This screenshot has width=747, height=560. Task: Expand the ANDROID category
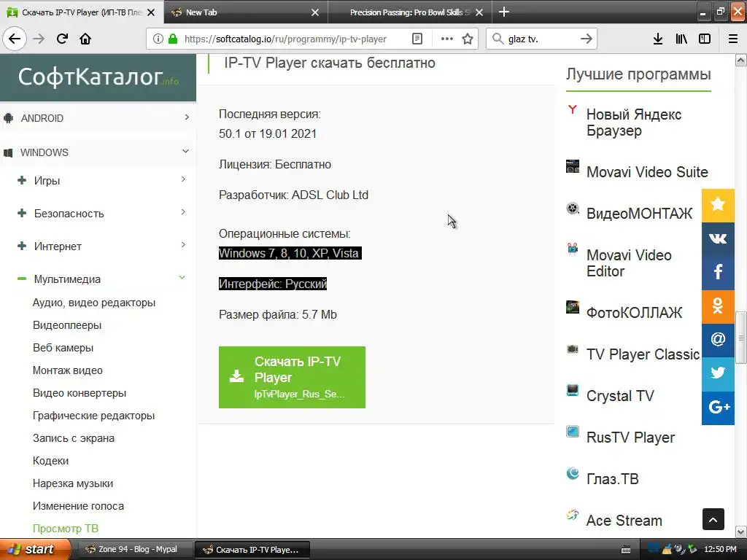pos(98,118)
